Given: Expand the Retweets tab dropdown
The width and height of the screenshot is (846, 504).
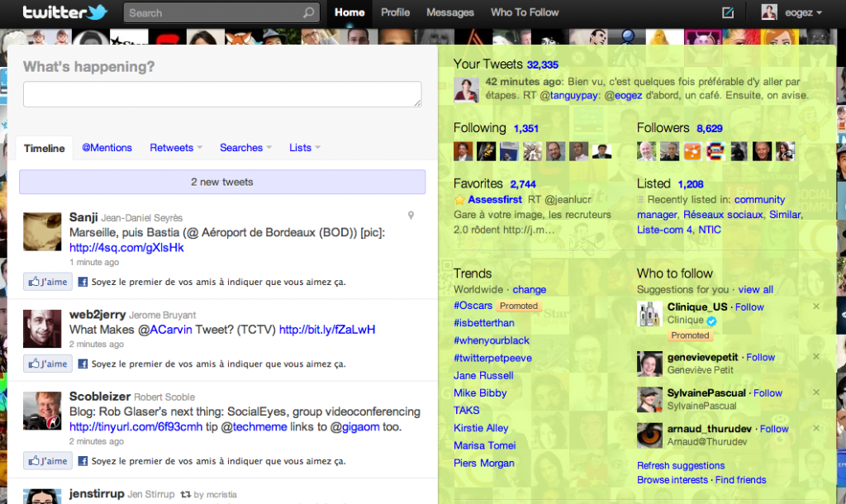Looking at the screenshot, I should click(x=200, y=147).
